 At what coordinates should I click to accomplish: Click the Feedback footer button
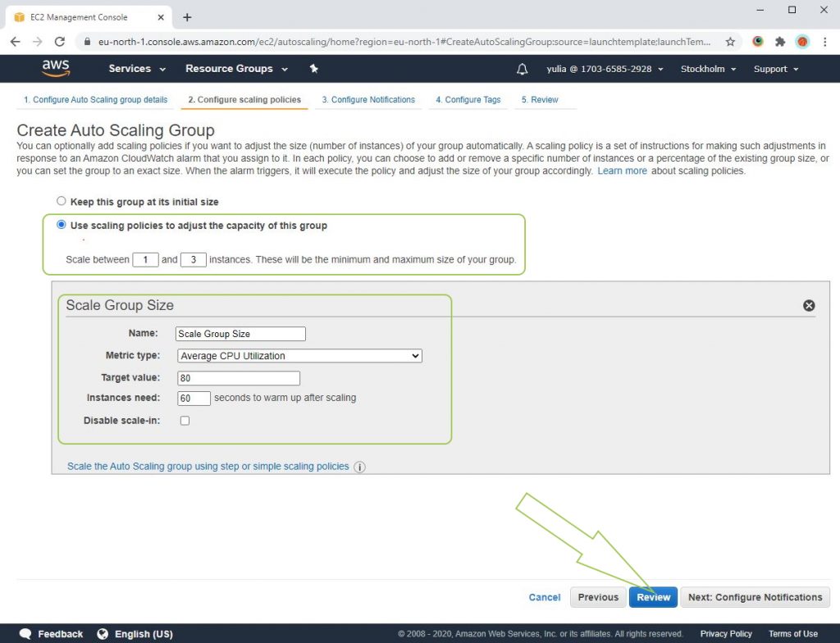coord(51,634)
